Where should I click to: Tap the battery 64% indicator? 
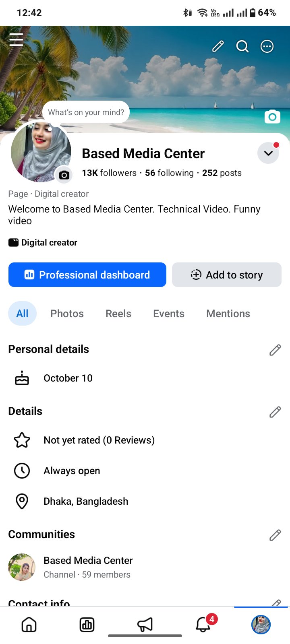coord(263,13)
